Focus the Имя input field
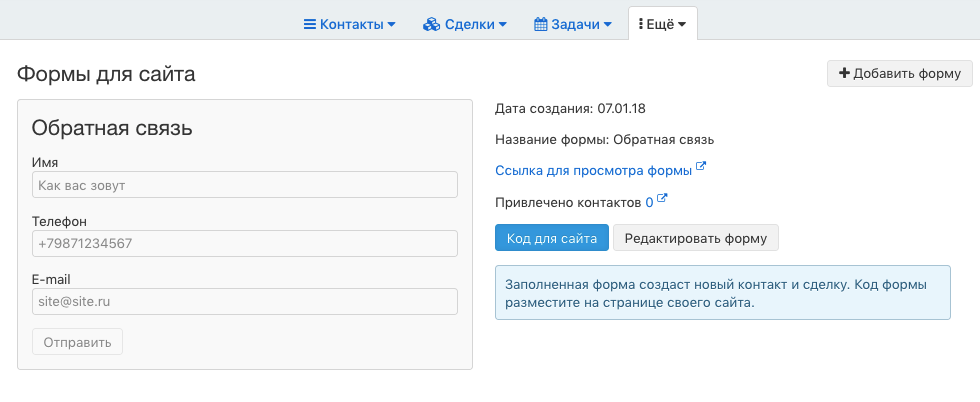Screen dimensions: 980x402 click(x=245, y=185)
